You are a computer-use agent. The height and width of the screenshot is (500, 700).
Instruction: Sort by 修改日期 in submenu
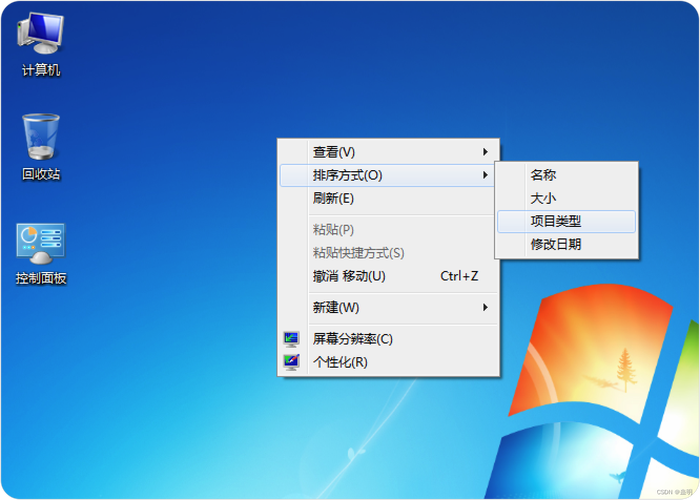click(x=567, y=244)
